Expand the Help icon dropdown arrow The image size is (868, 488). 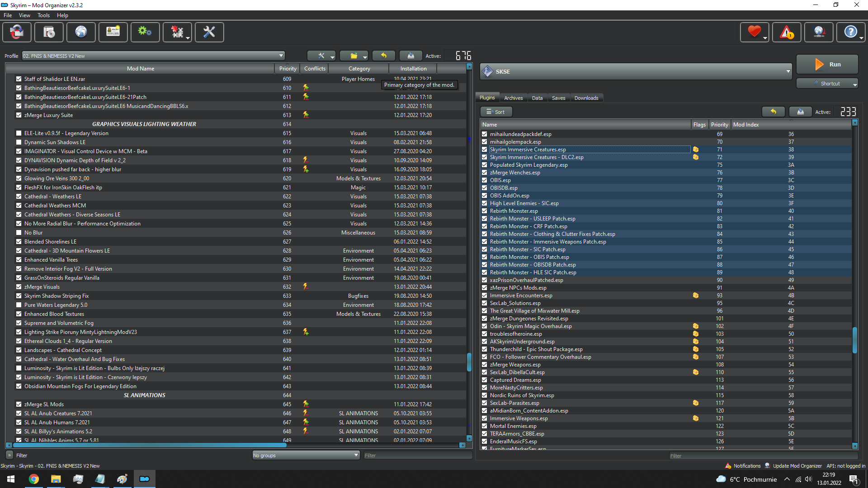pyautogui.click(x=861, y=38)
